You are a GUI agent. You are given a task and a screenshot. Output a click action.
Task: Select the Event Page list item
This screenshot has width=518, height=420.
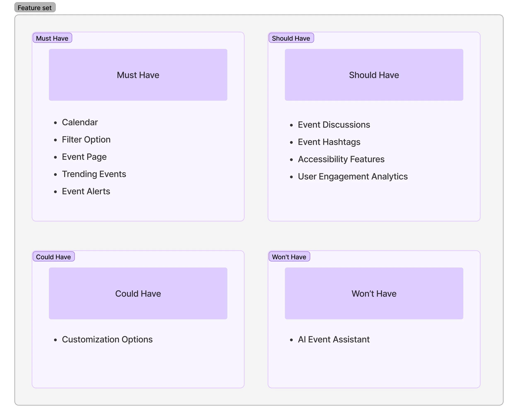click(x=84, y=157)
